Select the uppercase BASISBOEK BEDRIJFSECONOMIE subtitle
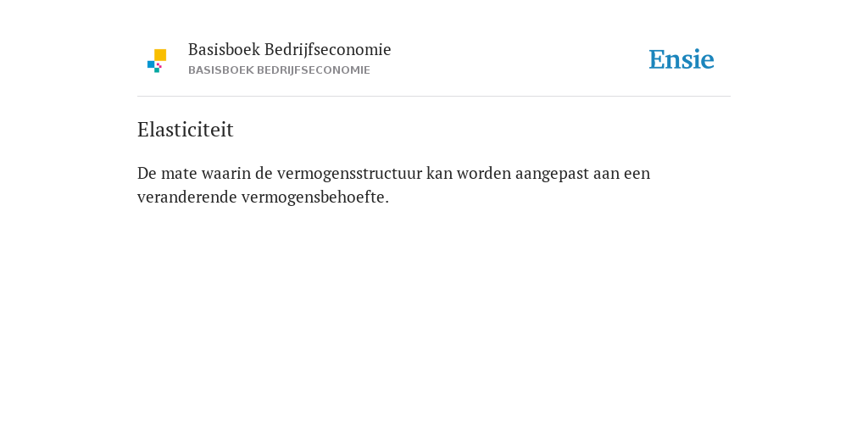This screenshot has width=868, height=434. click(x=279, y=70)
